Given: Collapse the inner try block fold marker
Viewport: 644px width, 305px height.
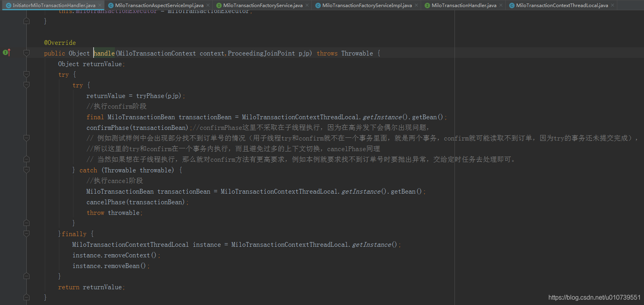Looking at the screenshot, I should [26, 85].
